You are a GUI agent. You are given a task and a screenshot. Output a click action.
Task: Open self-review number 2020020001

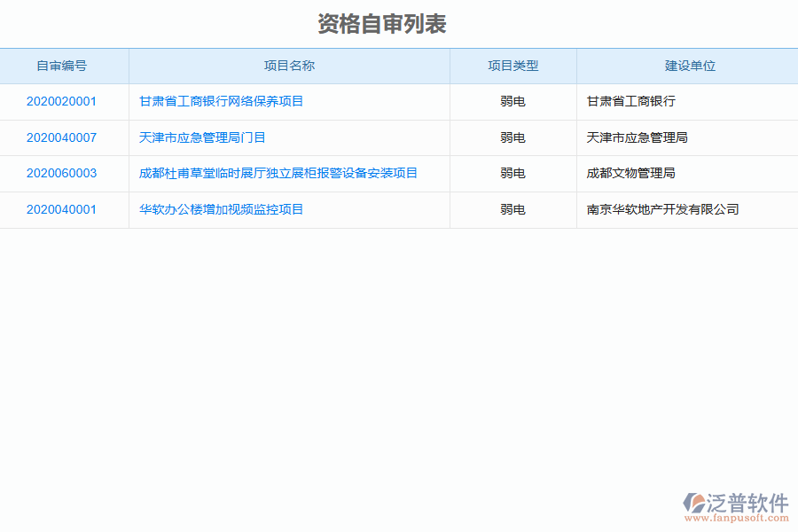click(62, 101)
